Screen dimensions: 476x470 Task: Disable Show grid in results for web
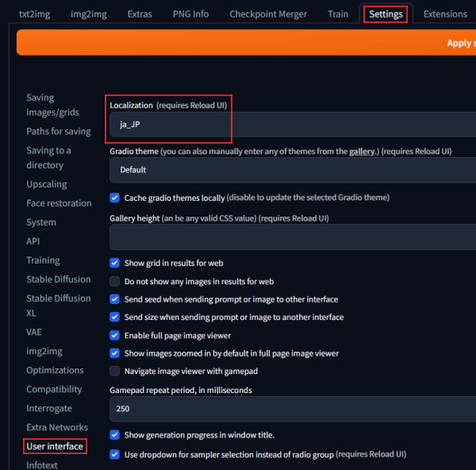point(115,263)
